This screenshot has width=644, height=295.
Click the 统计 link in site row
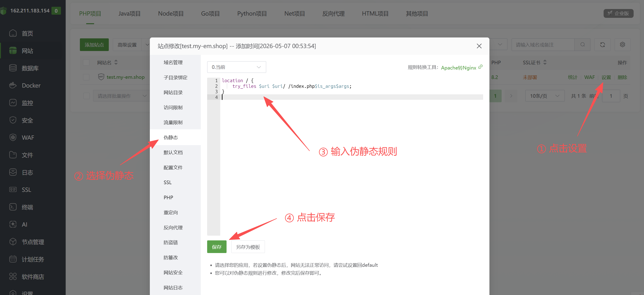pyautogui.click(x=572, y=77)
